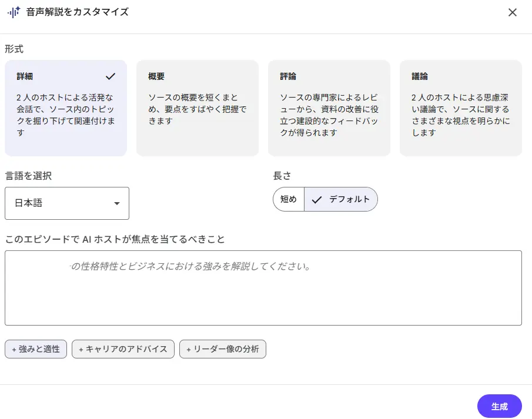This screenshot has width=532, height=419.
Task: Click the audio overview sparkle icon
Action: click(x=14, y=12)
